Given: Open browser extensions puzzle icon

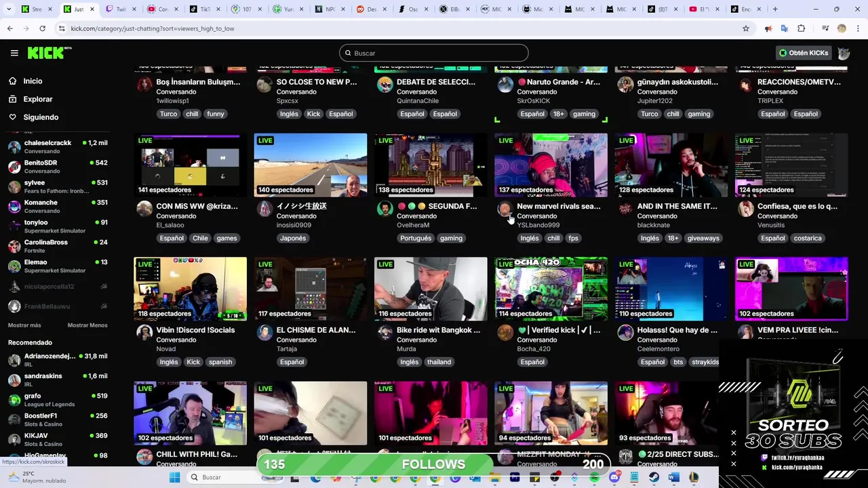Looking at the screenshot, I should click(x=802, y=28).
